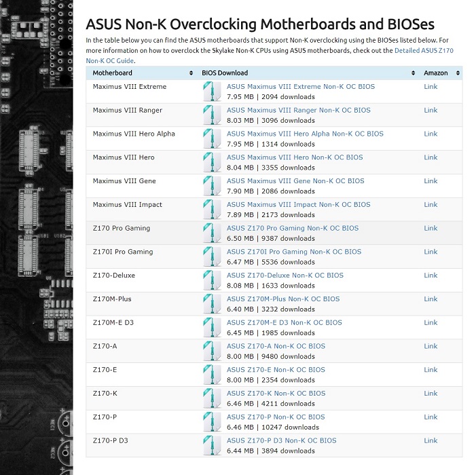
Task: Click the file icon next to Z170-Deluxe BIOS
Action: [x=212, y=280]
